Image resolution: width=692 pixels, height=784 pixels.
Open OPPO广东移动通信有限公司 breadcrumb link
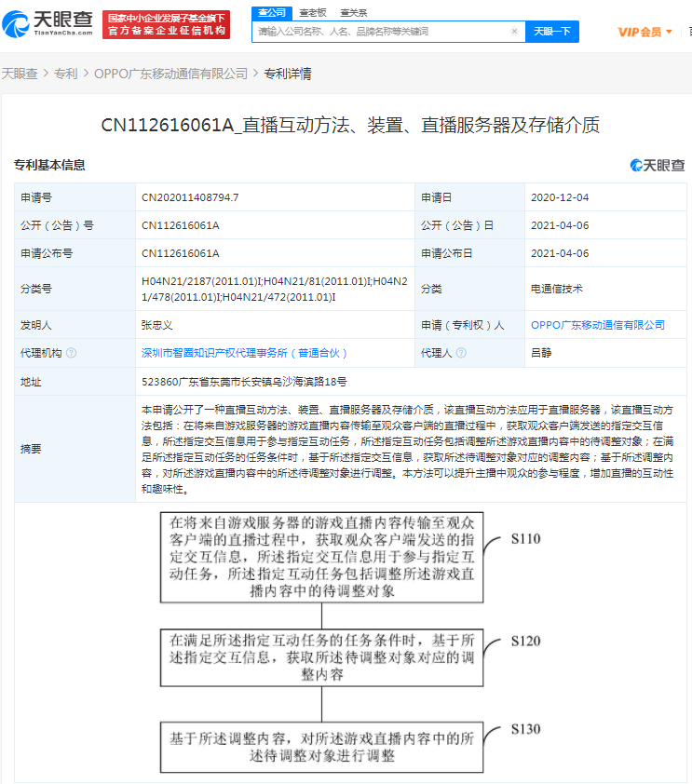pyautogui.click(x=171, y=74)
